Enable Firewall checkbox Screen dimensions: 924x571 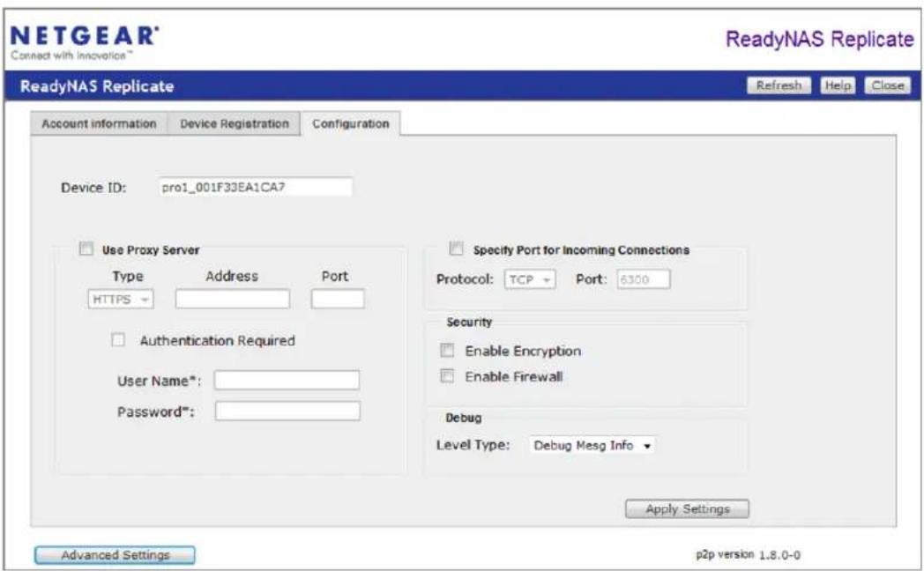pyautogui.click(x=448, y=375)
